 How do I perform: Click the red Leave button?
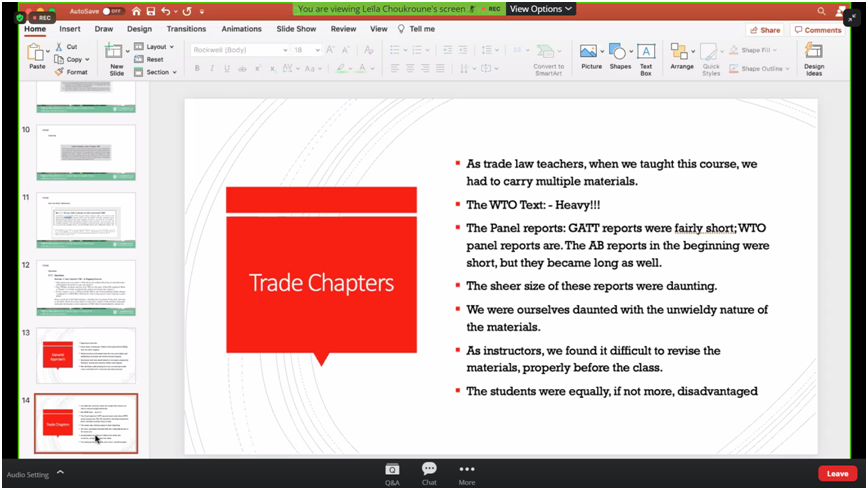pyautogui.click(x=837, y=474)
